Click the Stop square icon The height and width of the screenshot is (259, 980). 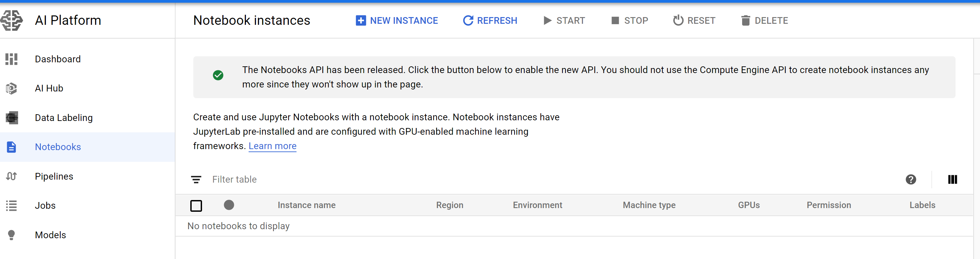coord(615,20)
